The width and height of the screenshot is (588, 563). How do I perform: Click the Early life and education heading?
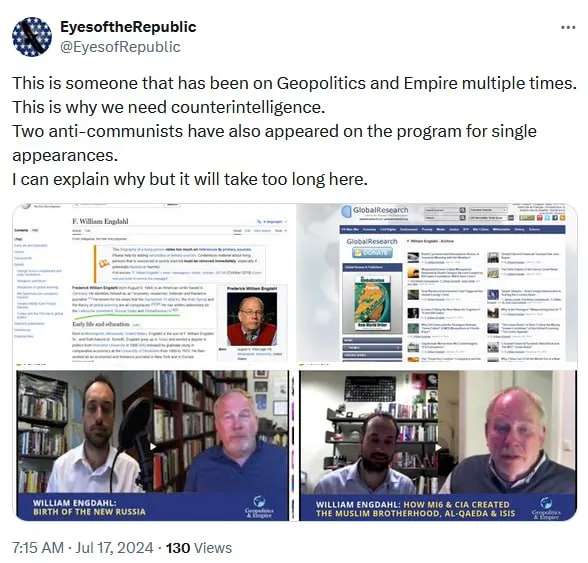pos(101,324)
